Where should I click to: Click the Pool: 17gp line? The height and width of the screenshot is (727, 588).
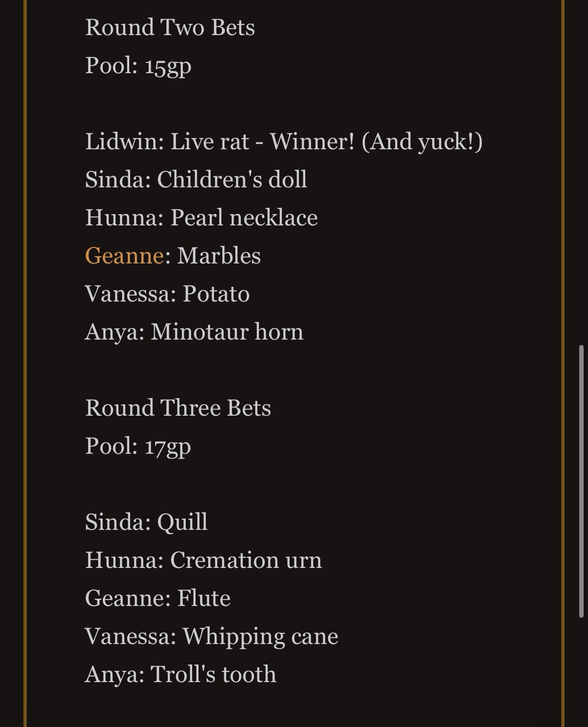pyautogui.click(x=138, y=446)
